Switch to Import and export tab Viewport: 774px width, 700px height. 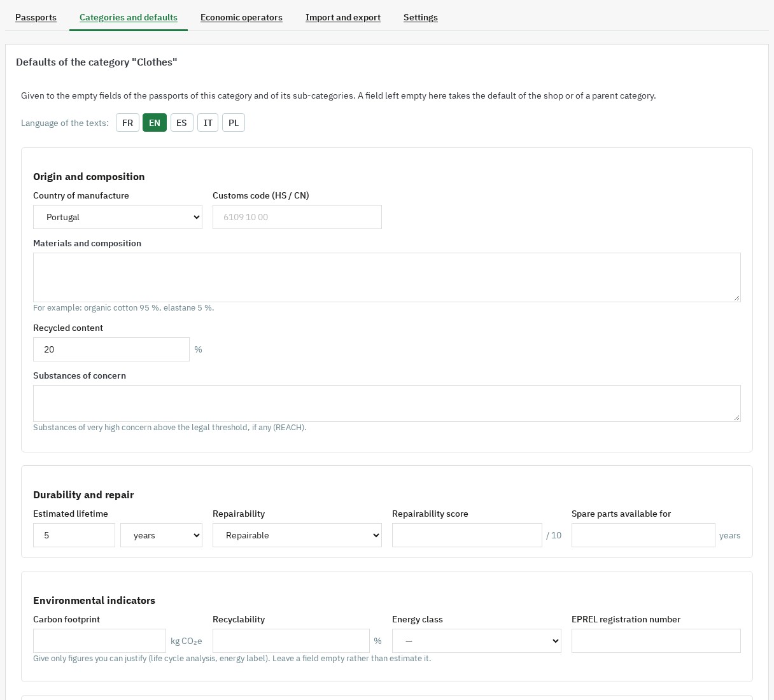(x=343, y=17)
